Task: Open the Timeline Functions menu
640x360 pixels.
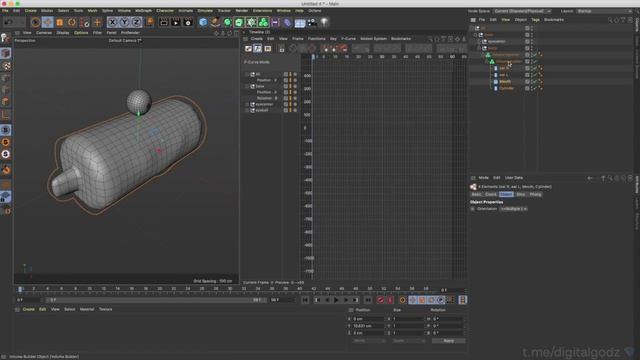Action: point(316,39)
